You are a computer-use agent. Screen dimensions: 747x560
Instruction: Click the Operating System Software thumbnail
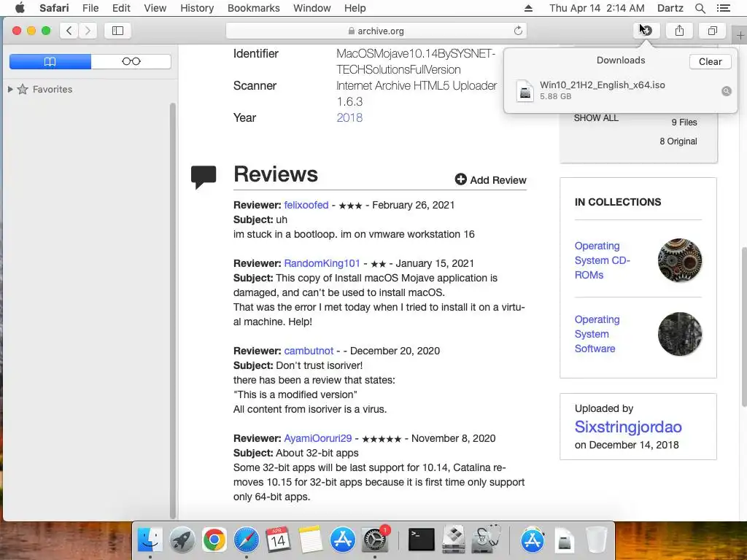(x=680, y=334)
